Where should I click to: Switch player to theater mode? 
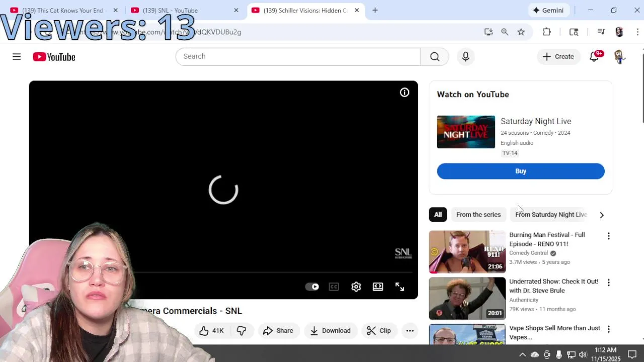pos(378,287)
